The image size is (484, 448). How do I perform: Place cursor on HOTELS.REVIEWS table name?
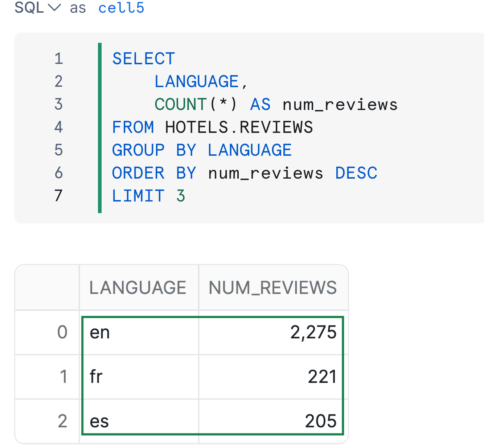[x=239, y=127]
